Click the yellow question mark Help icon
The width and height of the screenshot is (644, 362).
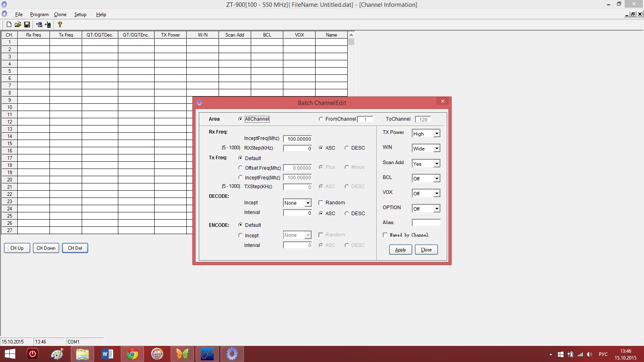[x=60, y=25]
